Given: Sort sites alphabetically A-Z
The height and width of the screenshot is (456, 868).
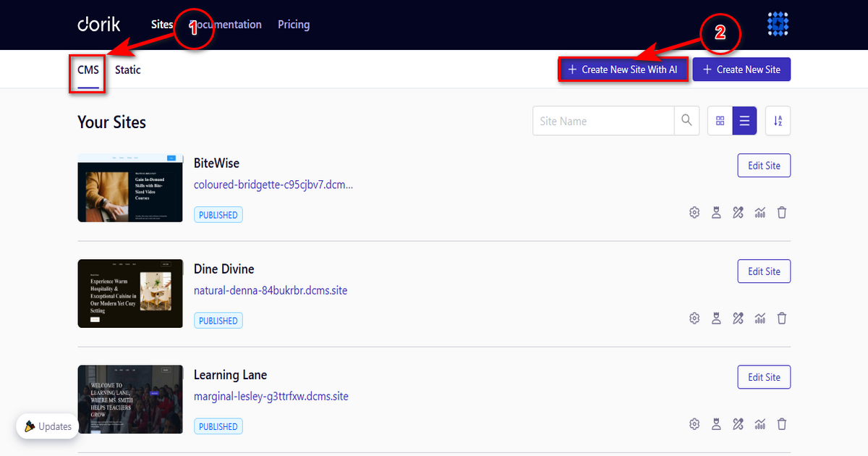Looking at the screenshot, I should pos(778,121).
